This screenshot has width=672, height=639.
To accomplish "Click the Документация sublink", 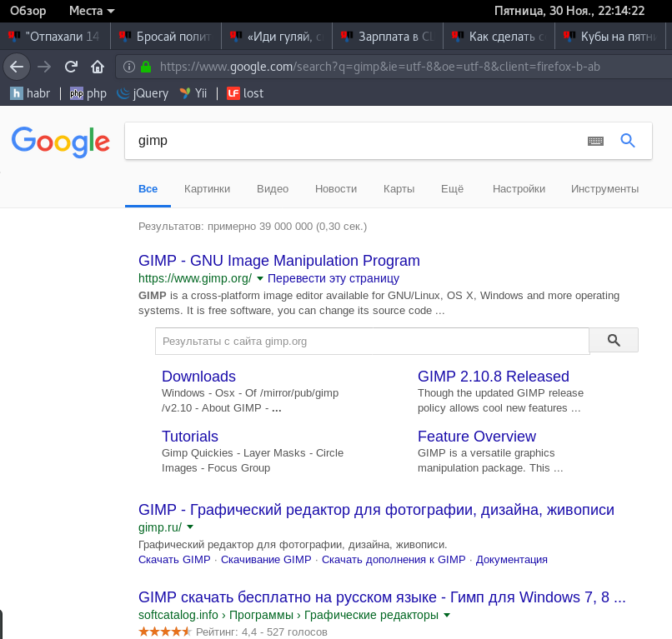I will [512, 559].
